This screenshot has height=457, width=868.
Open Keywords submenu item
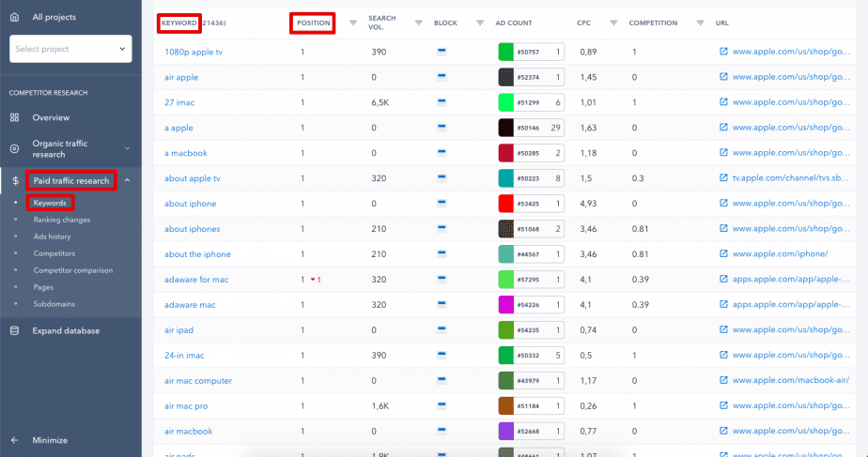(x=50, y=203)
